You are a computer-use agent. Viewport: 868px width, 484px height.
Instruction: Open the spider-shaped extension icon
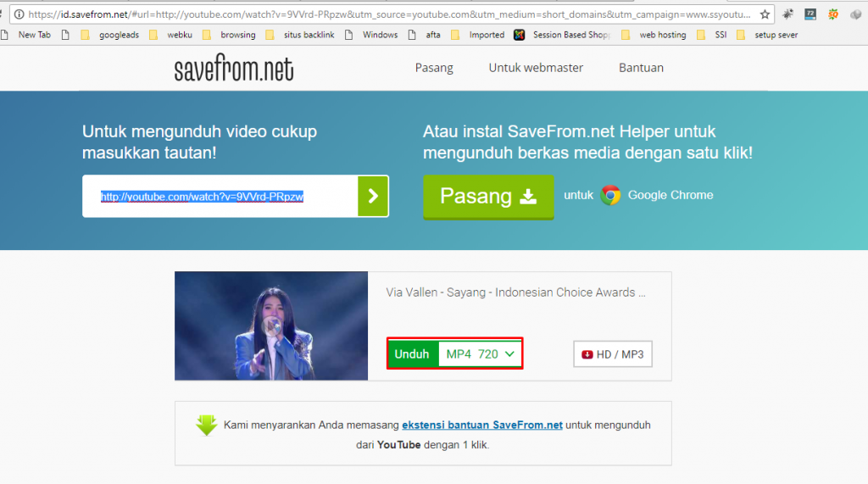787,14
